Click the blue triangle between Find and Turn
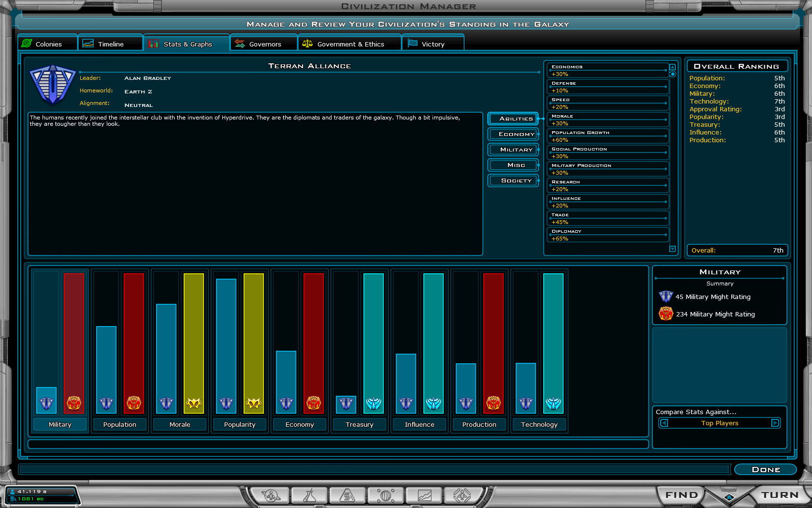The width and height of the screenshot is (812, 508). pyautogui.click(x=729, y=497)
